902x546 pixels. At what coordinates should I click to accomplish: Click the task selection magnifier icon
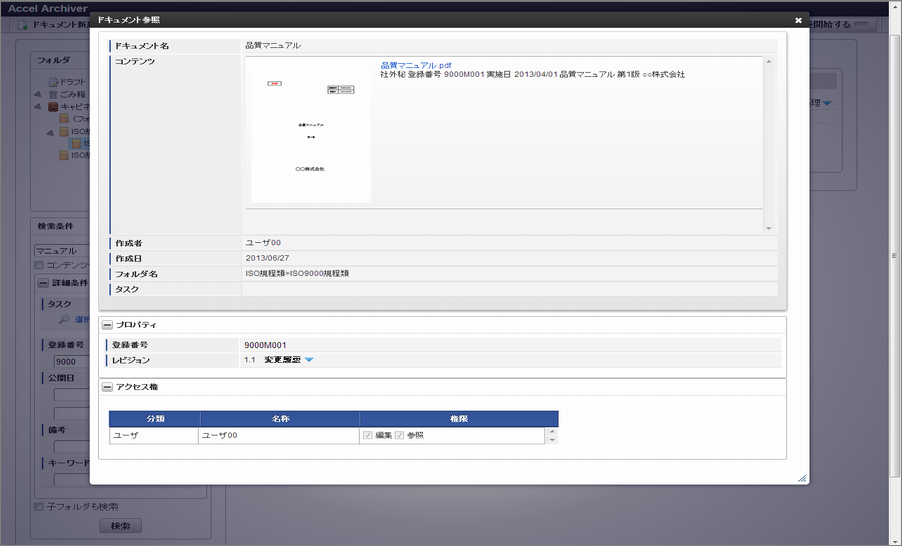point(64,319)
